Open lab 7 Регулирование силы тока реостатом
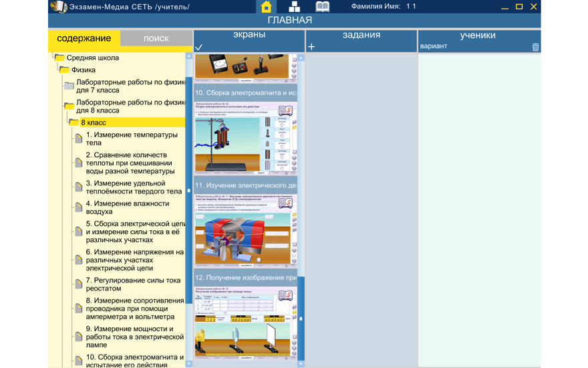The height and width of the screenshot is (368, 588). click(x=133, y=284)
